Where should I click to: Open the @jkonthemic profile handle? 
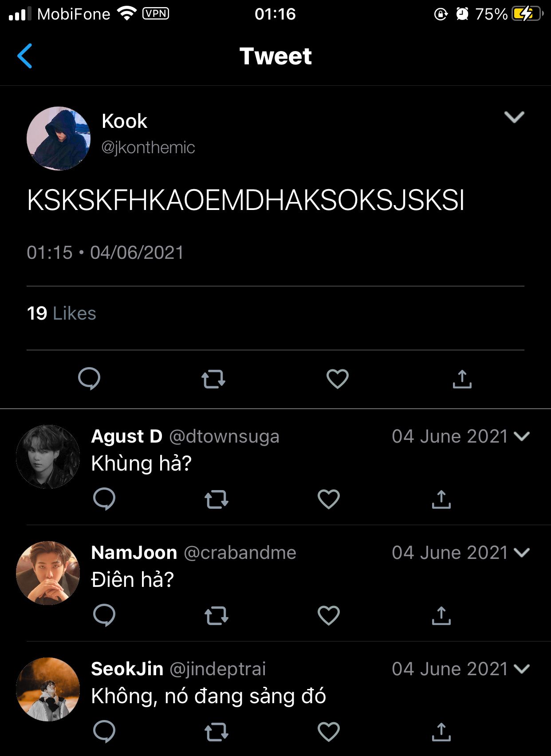click(148, 147)
